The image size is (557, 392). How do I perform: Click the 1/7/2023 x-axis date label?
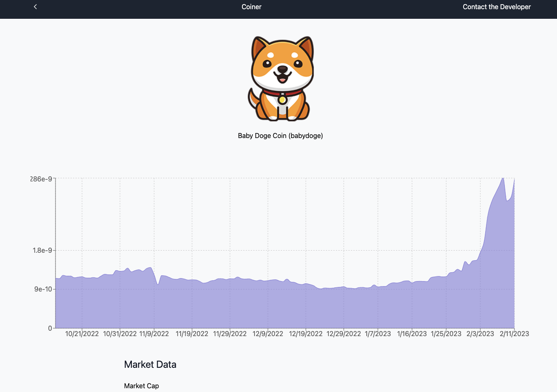(378, 334)
